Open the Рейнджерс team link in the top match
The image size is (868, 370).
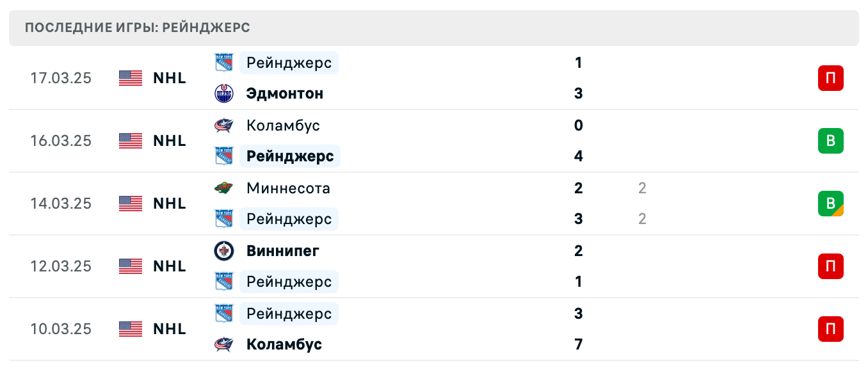point(288,62)
